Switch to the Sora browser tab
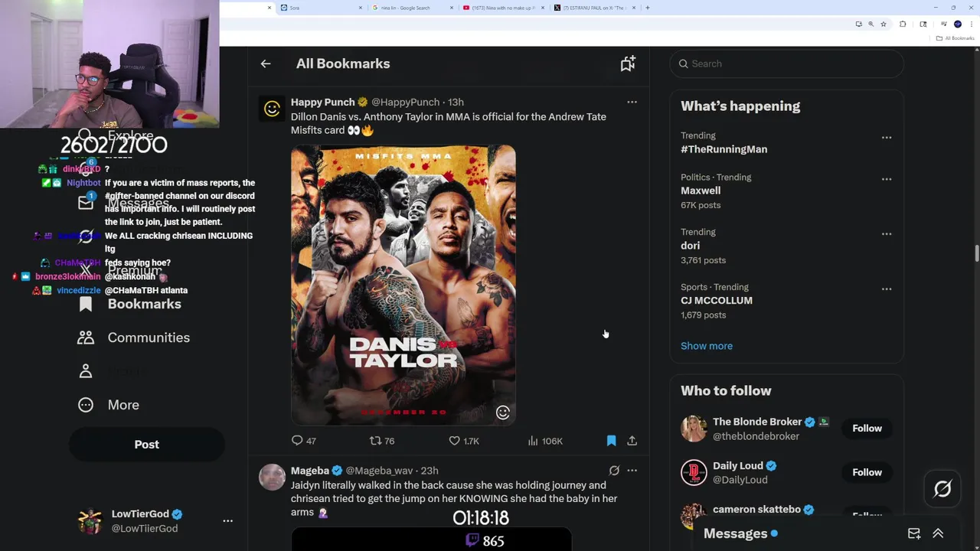This screenshot has height=551, width=980. 318,8
